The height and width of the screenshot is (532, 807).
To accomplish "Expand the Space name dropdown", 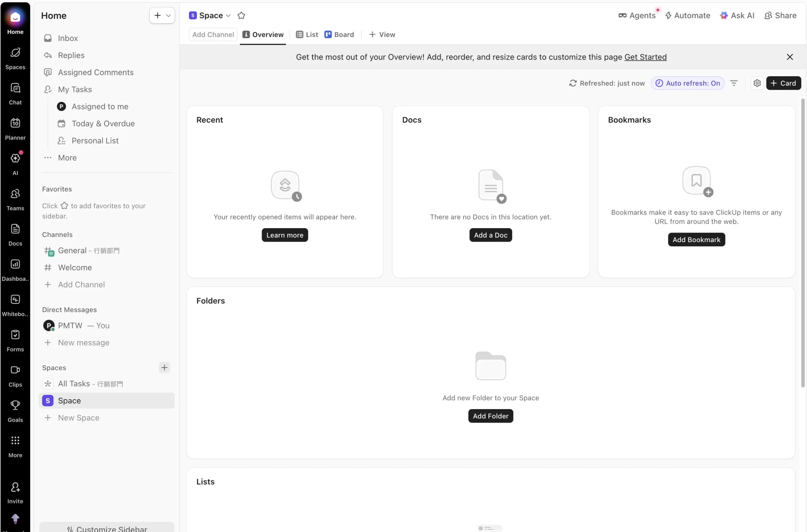I will point(229,15).
